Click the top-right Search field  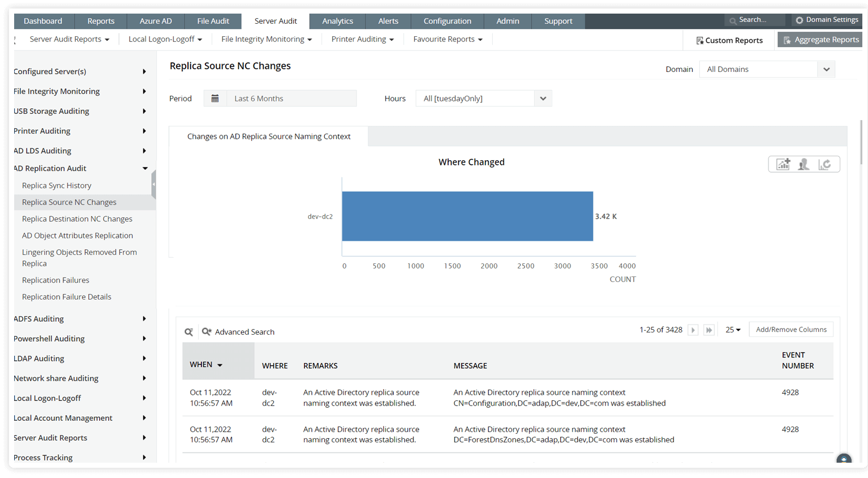coord(755,20)
